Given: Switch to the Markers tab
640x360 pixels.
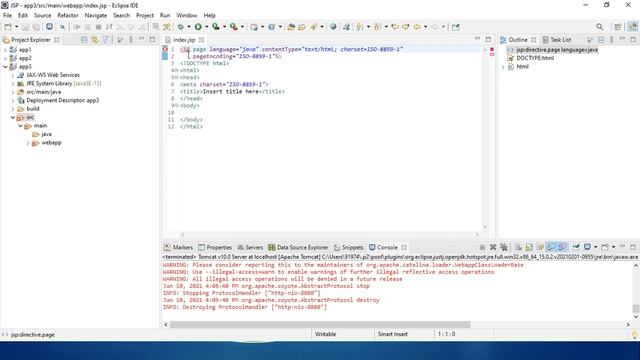Looking at the screenshot, I should pos(178,247).
